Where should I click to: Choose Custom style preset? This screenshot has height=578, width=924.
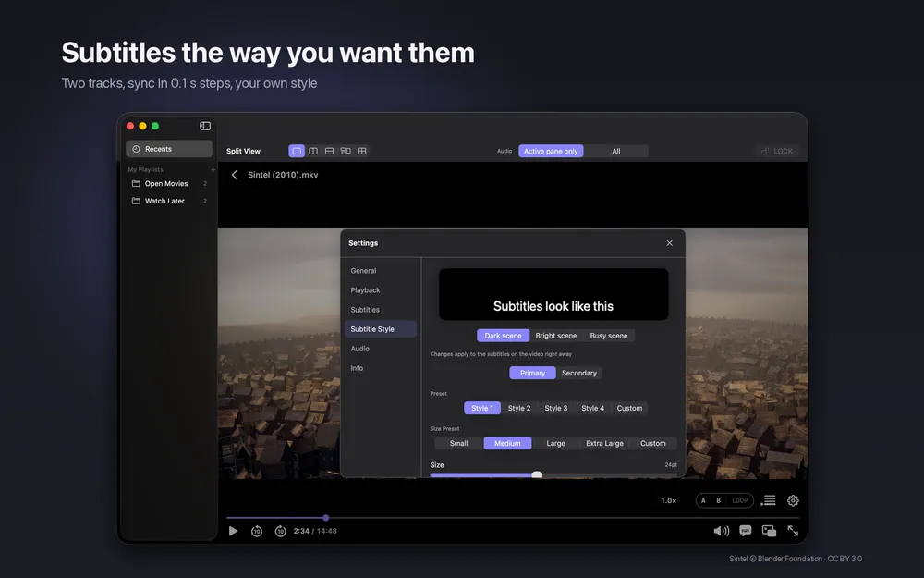tap(629, 408)
